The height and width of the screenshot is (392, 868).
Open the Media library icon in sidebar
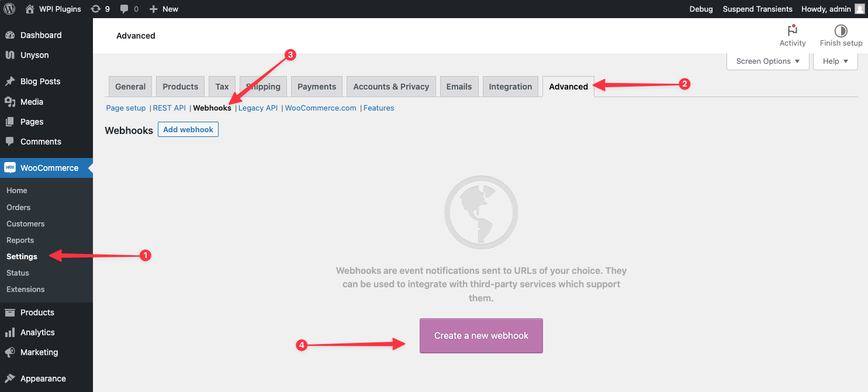tap(10, 101)
